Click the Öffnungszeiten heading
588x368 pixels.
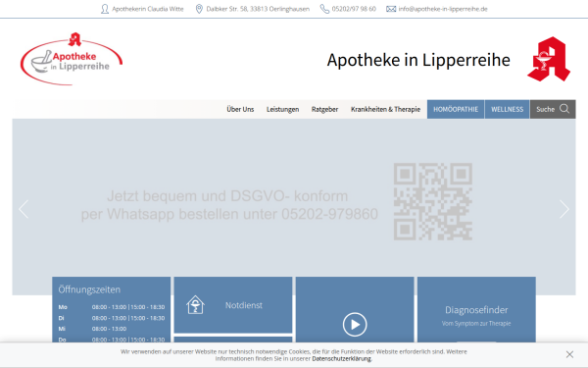coord(89,289)
